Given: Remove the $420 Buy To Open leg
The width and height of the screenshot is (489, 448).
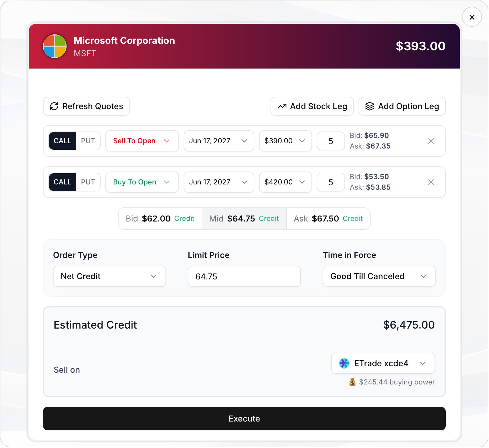Looking at the screenshot, I should pyautogui.click(x=431, y=182).
